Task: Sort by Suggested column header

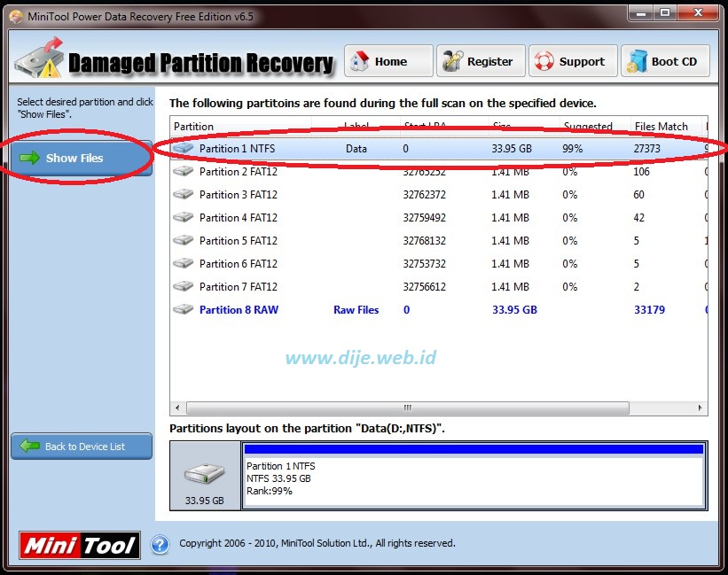Action: [594, 126]
